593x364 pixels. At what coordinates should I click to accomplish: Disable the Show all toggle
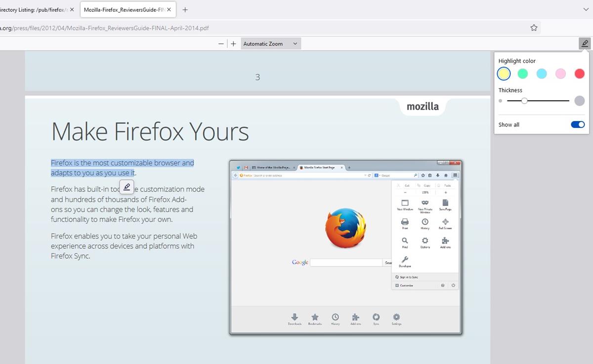tap(577, 124)
